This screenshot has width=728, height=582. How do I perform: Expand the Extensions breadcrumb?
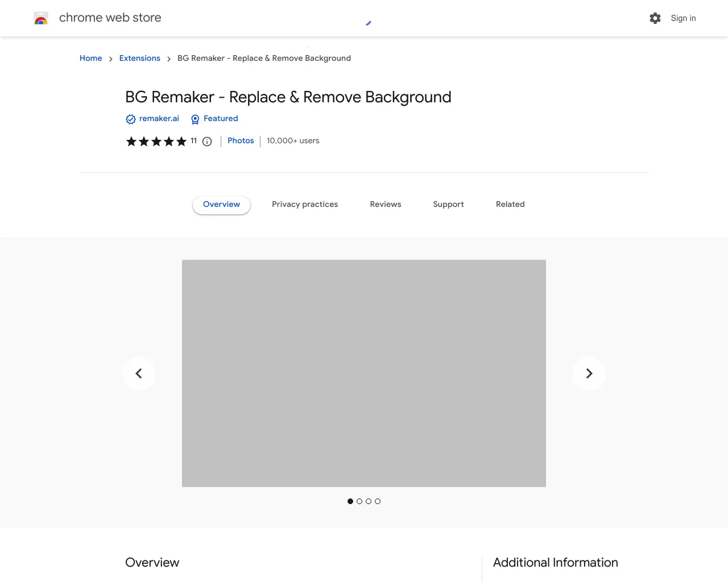(x=139, y=58)
